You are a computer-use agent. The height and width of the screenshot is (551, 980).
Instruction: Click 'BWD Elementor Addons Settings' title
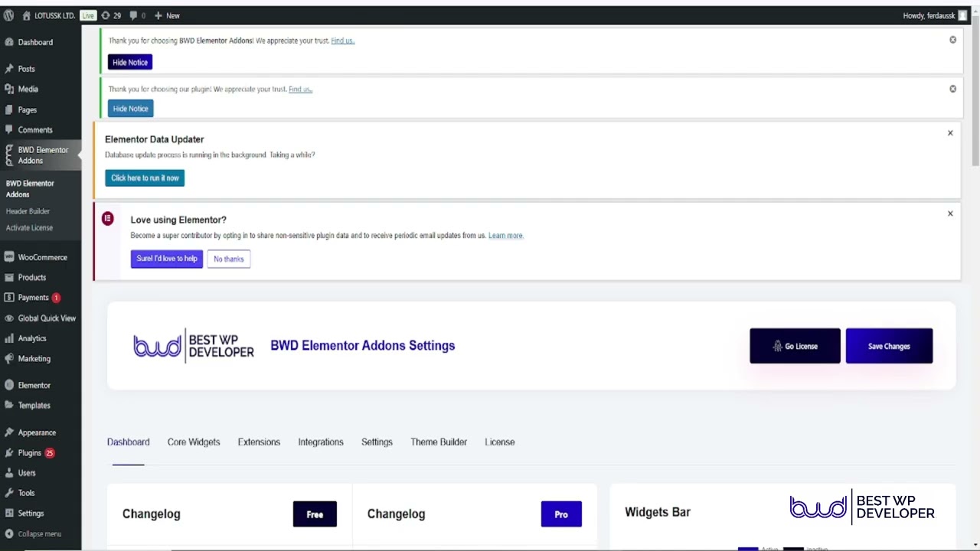tap(363, 345)
